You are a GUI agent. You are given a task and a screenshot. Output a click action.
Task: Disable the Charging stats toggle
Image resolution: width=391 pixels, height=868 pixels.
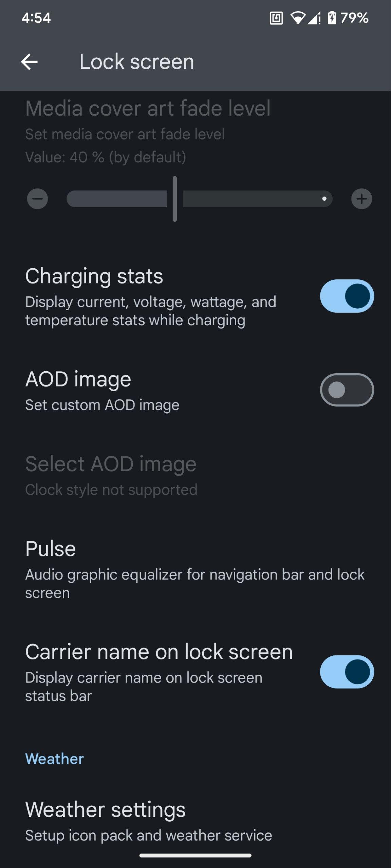click(x=347, y=296)
